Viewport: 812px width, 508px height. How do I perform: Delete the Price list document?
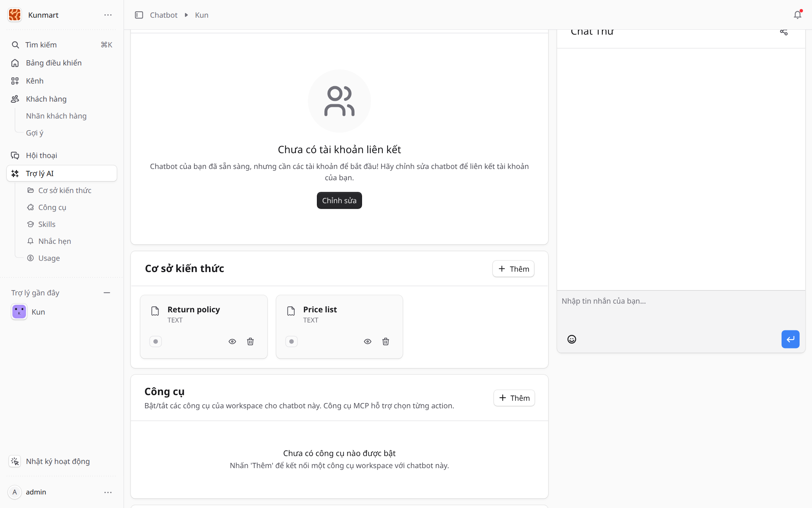click(x=386, y=342)
